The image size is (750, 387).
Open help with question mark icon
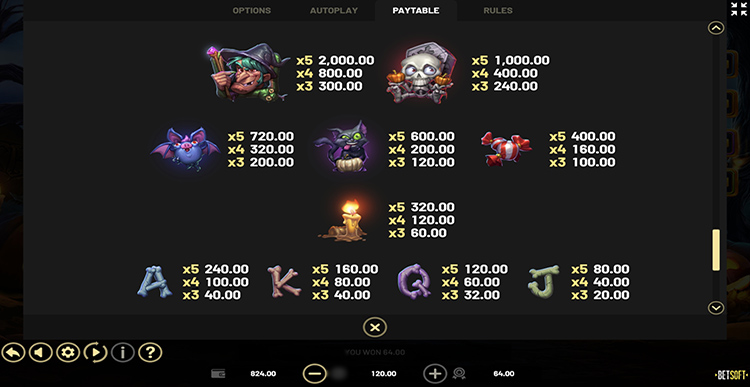point(150,353)
